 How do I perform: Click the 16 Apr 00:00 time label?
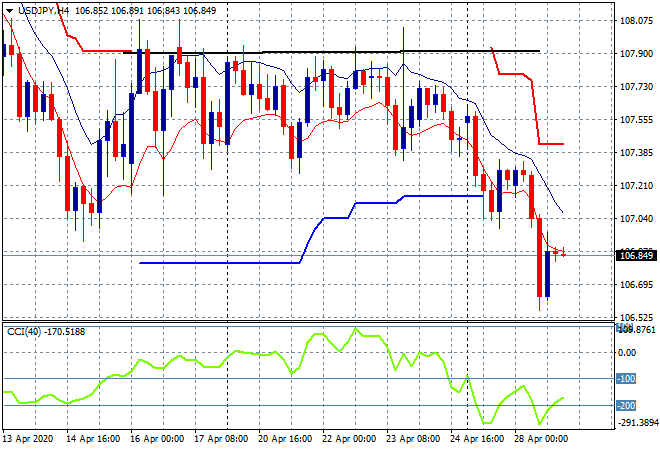(x=157, y=439)
